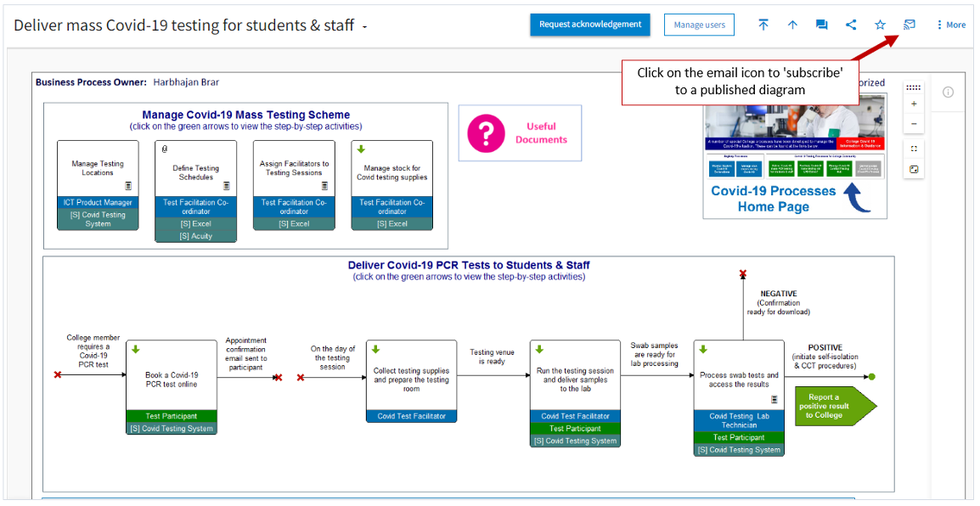The width and height of the screenshot is (980, 506).
Task: Open comments via the chat bubble icon
Action: click(x=821, y=25)
